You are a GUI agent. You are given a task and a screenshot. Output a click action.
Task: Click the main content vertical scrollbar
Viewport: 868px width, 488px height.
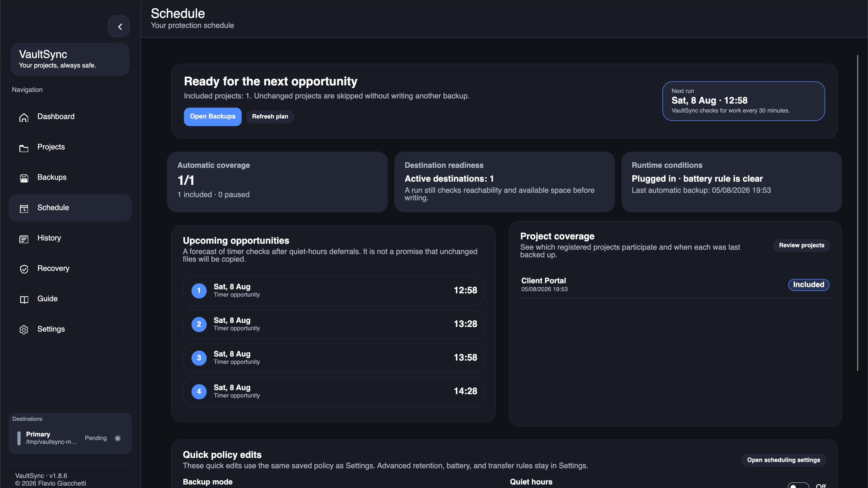(x=857, y=213)
